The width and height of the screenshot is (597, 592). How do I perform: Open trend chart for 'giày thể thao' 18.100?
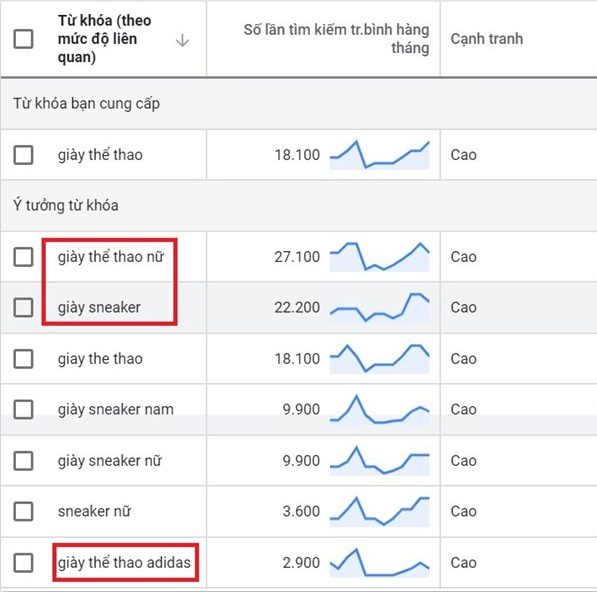pyautogui.click(x=380, y=155)
